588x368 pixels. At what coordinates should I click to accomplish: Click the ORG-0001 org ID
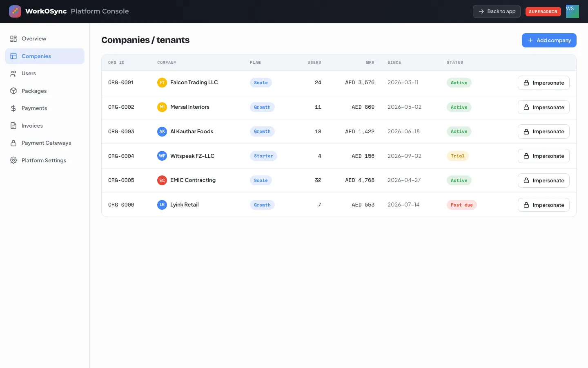(121, 83)
